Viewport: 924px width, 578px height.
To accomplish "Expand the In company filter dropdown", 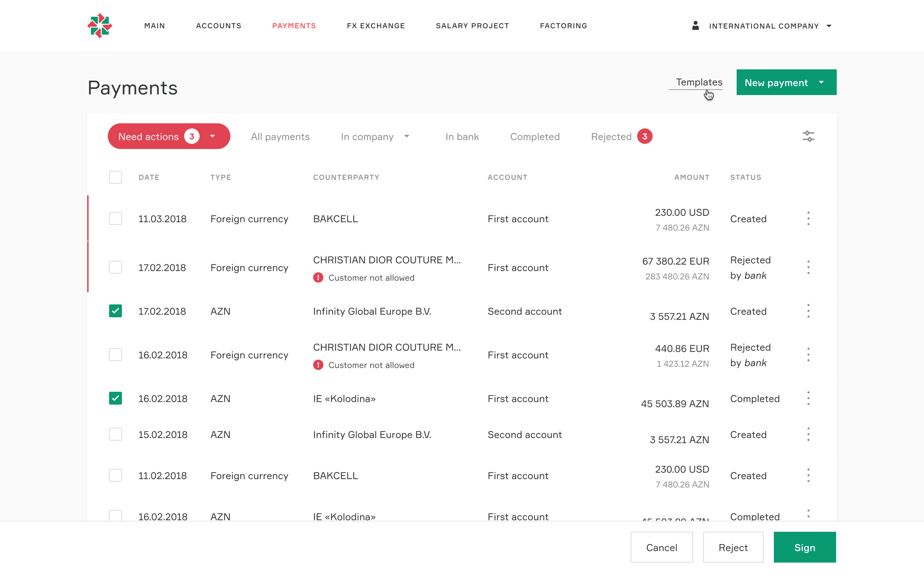I will click(406, 136).
